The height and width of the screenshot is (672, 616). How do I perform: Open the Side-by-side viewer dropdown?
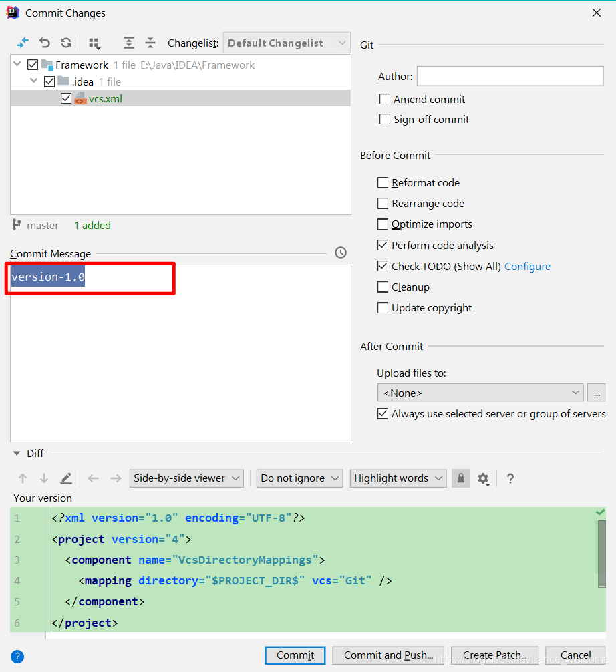186,478
